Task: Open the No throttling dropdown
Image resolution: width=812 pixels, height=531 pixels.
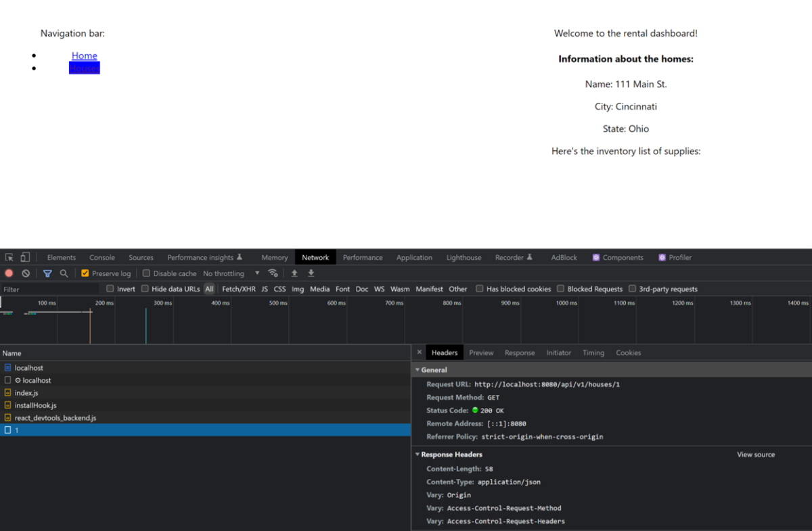Action: coord(229,273)
